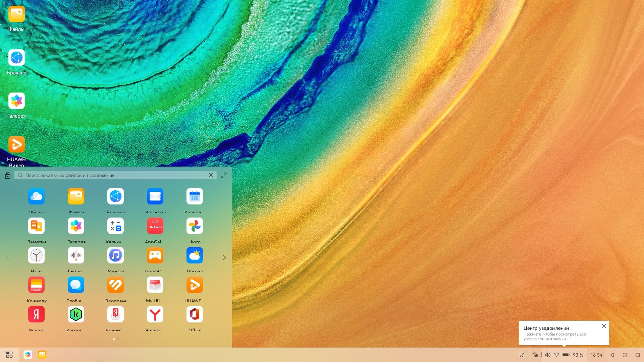Open the Calculator app in the launcher
Image resolution: width=644 pixels, height=362 pixels.
(115, 226)
